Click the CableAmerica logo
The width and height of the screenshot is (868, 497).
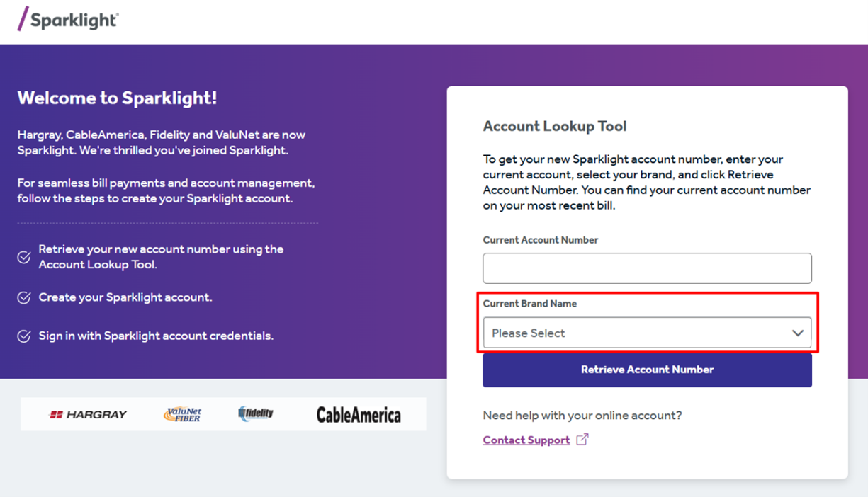[359, 414]
